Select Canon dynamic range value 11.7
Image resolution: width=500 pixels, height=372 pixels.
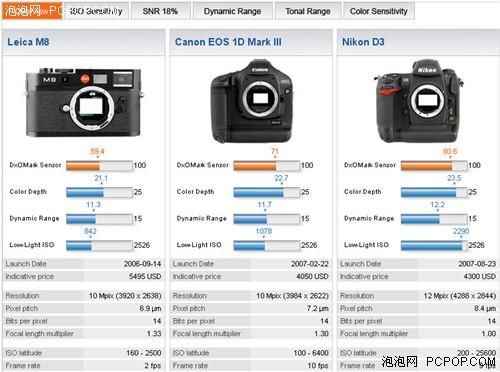click(264, 205)
